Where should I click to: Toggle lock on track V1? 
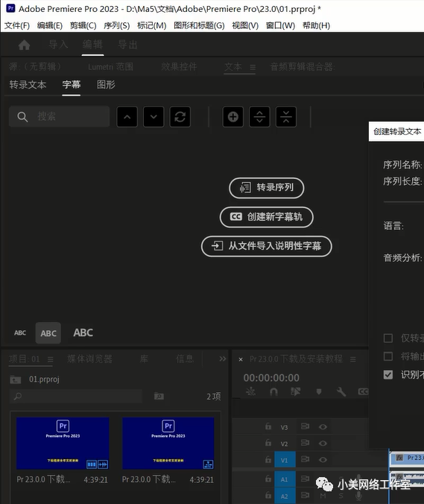coord(268,460)
